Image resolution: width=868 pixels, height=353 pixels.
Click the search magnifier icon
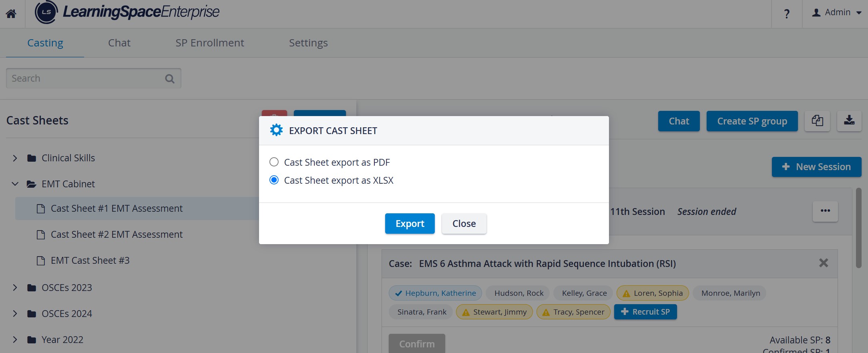170,79
